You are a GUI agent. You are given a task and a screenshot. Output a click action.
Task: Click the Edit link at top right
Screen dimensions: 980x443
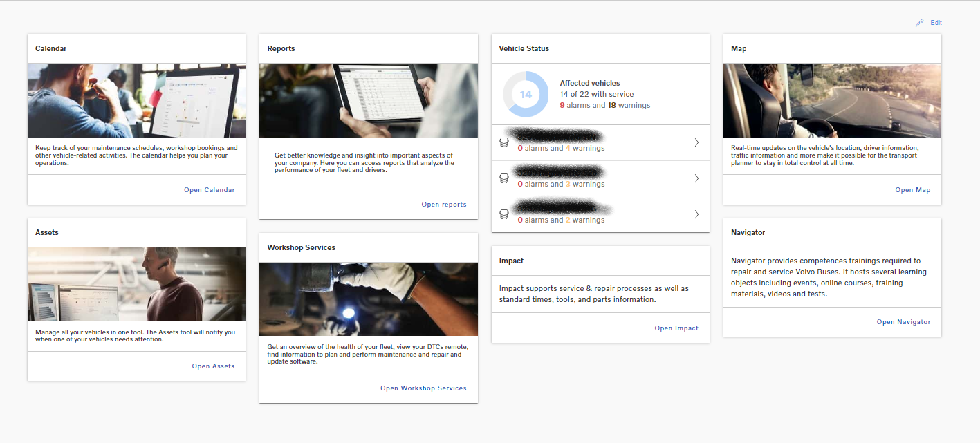[x=935, y=22]
